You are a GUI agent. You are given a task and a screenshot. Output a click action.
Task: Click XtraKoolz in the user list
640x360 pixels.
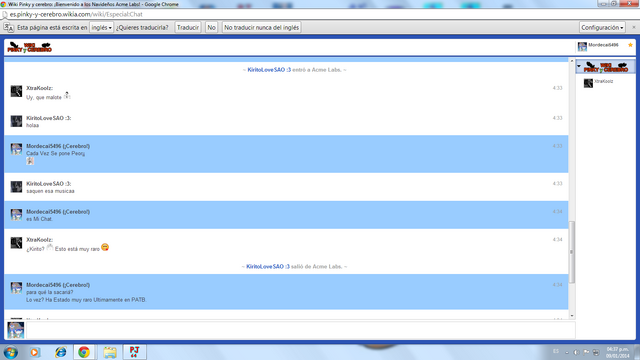pos(603,81)
